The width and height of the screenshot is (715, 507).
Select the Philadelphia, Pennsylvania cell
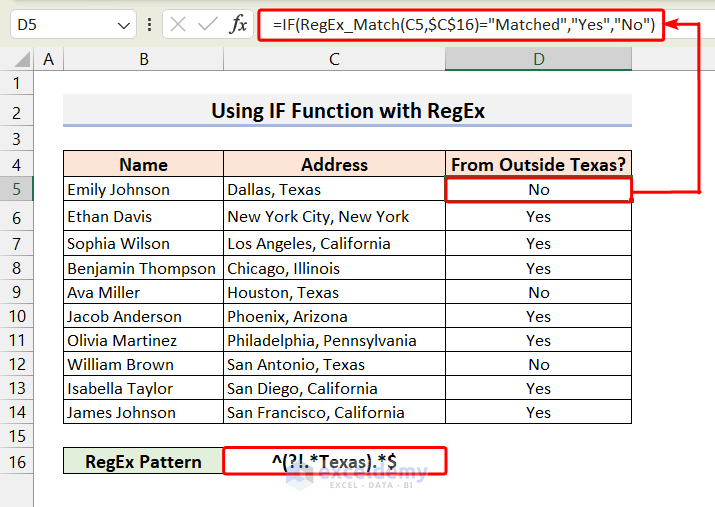click(x=334, y=340)
